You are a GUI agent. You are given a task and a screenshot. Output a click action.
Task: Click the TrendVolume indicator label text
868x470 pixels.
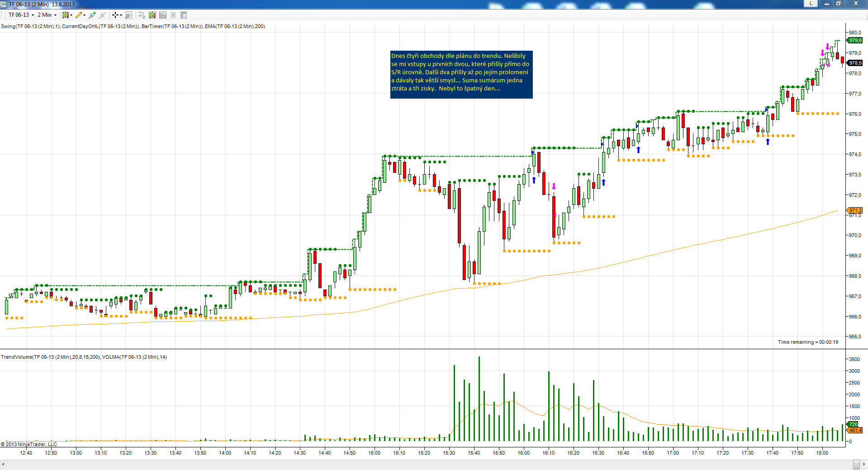[50, 357]
